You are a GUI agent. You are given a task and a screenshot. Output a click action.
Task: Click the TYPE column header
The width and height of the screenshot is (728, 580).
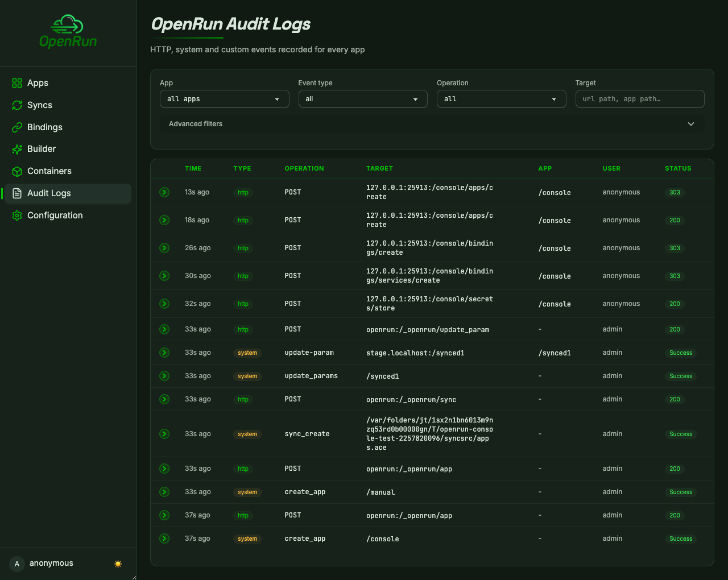click(x=242, y=168)
